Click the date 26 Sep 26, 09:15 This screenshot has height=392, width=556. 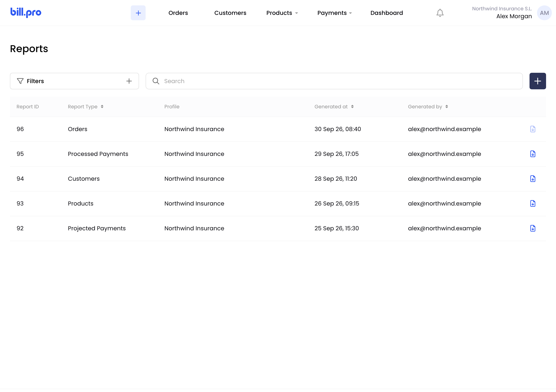337,203
